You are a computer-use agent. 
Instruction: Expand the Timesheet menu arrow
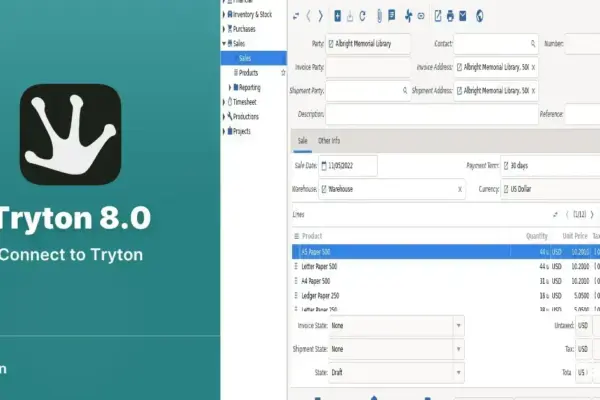224,102
